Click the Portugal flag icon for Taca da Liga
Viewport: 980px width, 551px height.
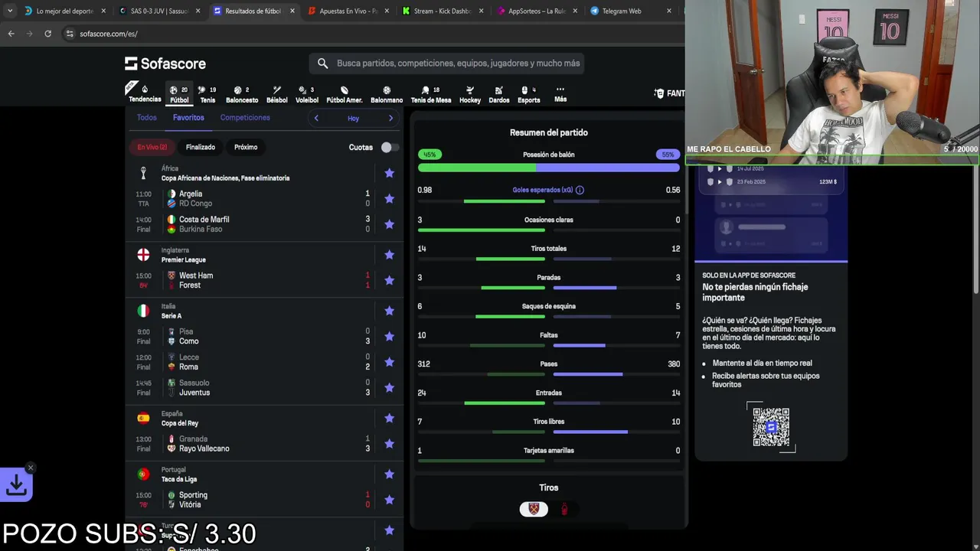tap(143, 474)
